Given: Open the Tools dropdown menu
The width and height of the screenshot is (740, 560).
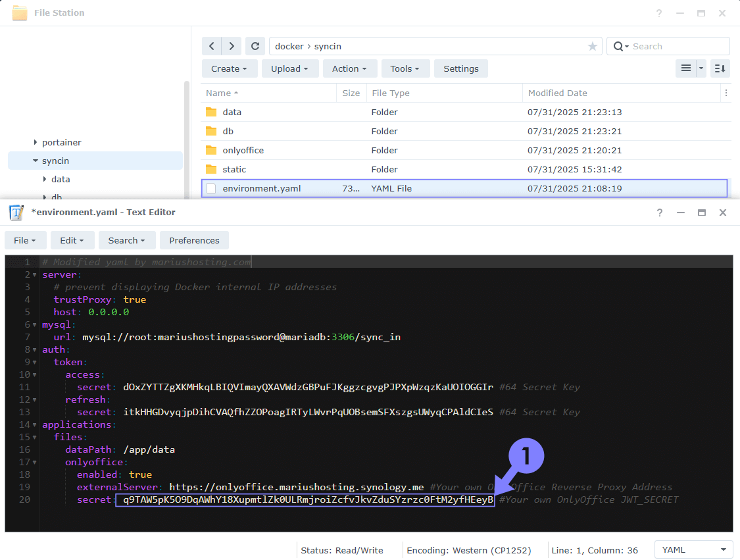Looking at the screenshot, I should [x=405, y=68].
